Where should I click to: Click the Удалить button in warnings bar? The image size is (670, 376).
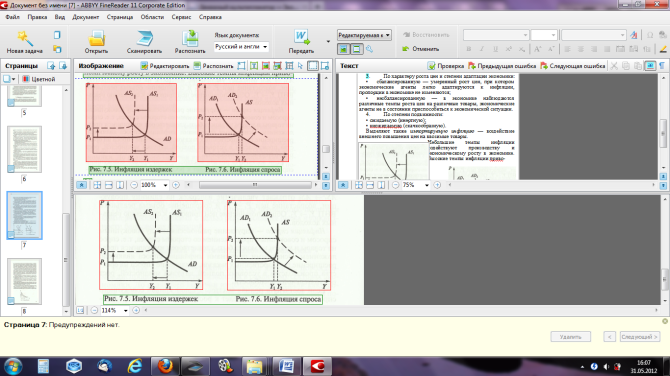pos(570,337)
